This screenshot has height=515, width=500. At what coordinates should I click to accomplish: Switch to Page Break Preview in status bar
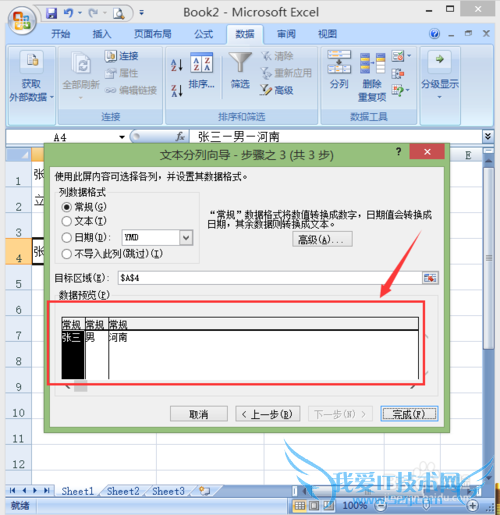pos(328,506)
